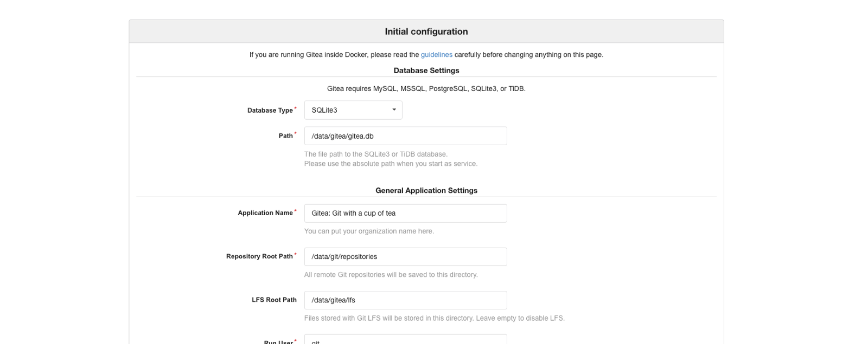Click the LFS Root Path label
Image resolution: width=868 pixels, height=344 pixels.
(x=274, y=300)
